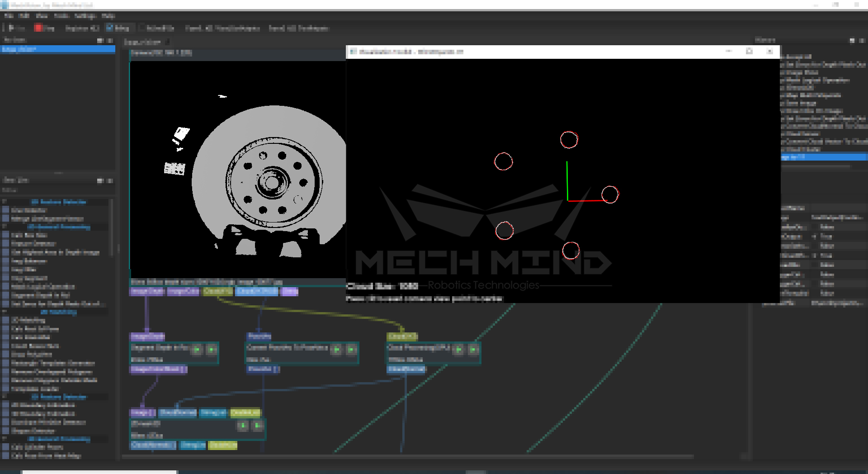Click purple output port below Segment Depth node

[159, 369]
